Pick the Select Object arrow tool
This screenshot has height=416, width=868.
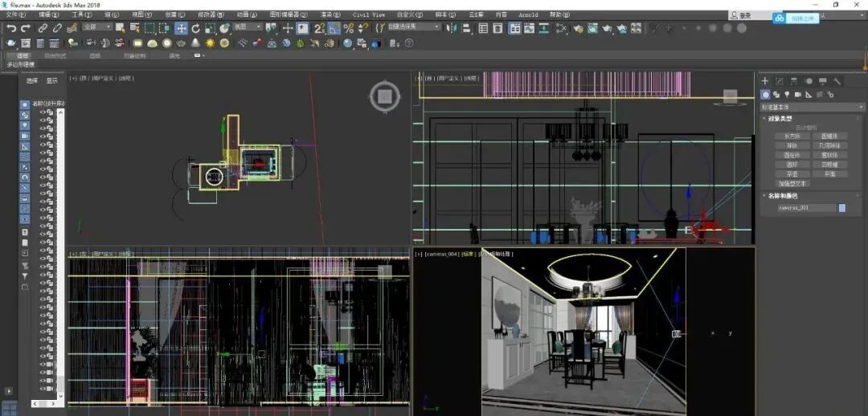point(120,28)
